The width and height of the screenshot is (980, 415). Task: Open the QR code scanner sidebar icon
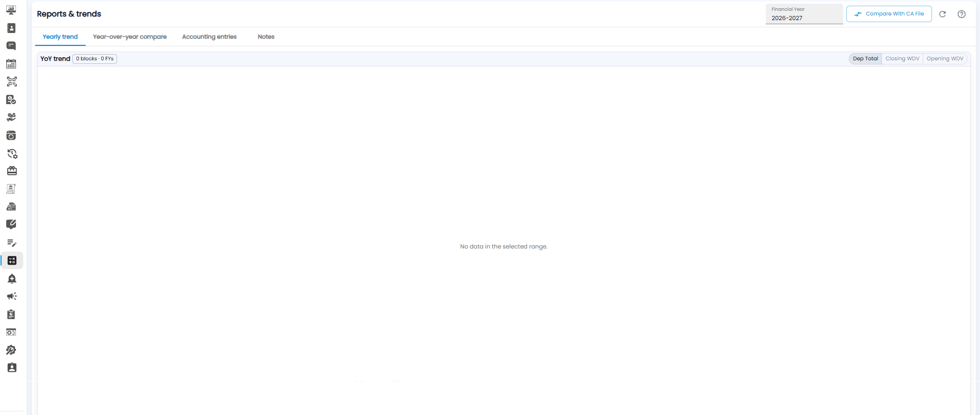tap(11, 81)
